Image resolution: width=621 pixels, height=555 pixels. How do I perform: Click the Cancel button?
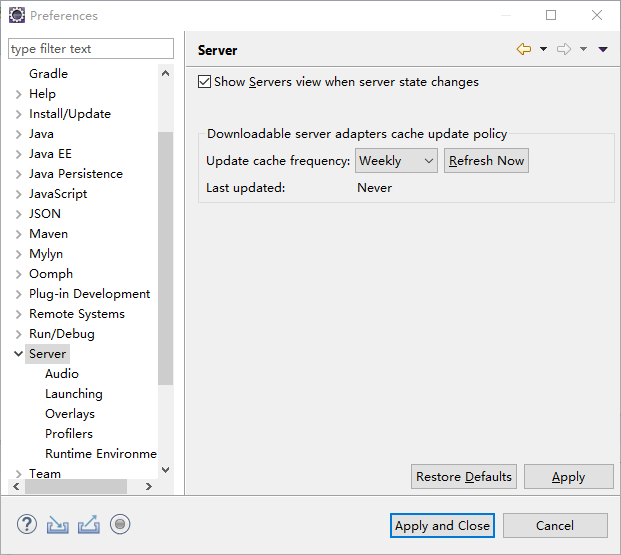coord(555,526)
